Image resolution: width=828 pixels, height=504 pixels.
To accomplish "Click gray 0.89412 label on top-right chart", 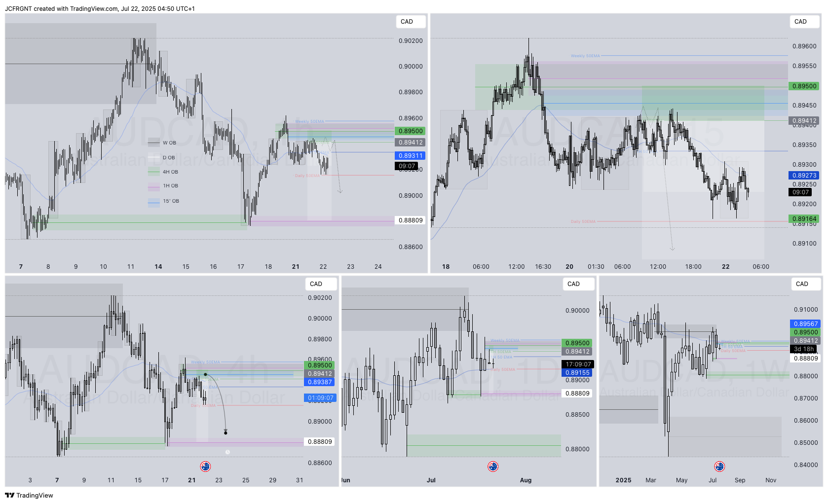I will pos(804,121).
